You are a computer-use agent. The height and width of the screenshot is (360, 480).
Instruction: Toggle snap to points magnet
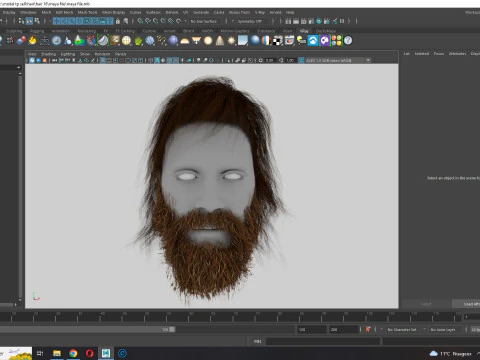pyautogui.click(x=156, y=21)
